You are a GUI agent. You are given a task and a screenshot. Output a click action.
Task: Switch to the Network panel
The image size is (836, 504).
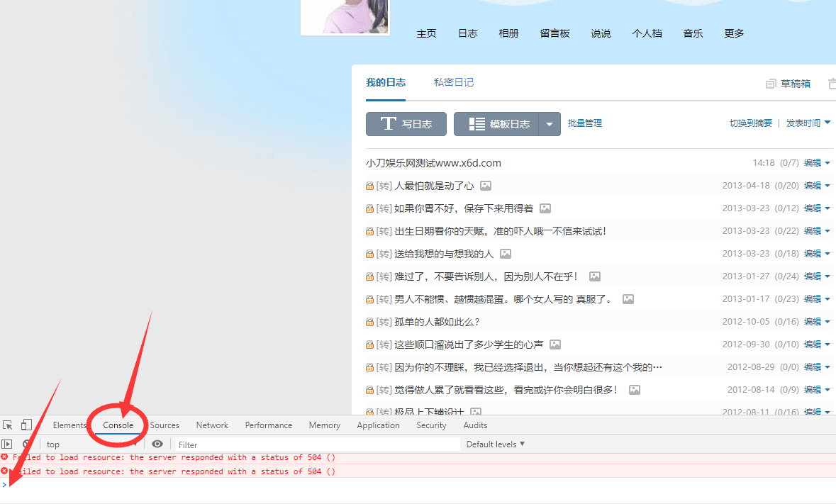211,425
